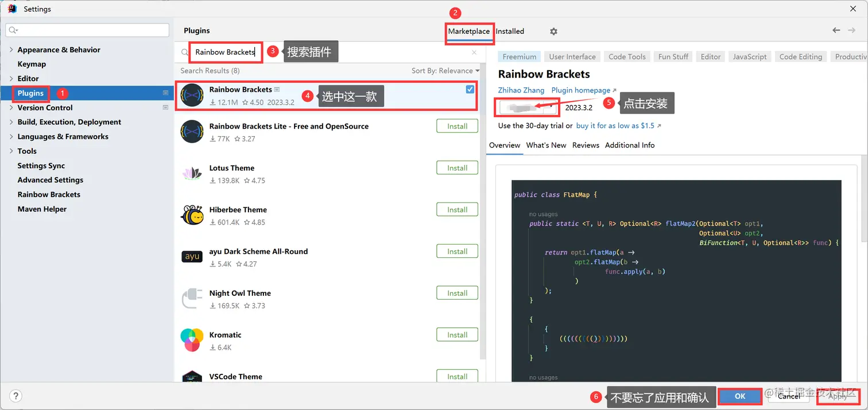Install the Kromatic plugin

pyautogui.click(x=458, y=335)
